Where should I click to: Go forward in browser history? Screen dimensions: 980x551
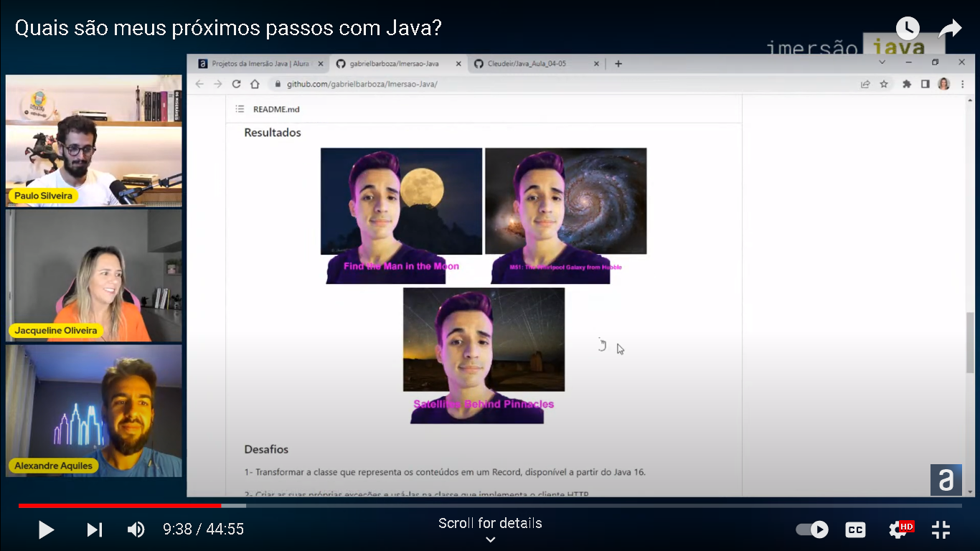(218, 84)
